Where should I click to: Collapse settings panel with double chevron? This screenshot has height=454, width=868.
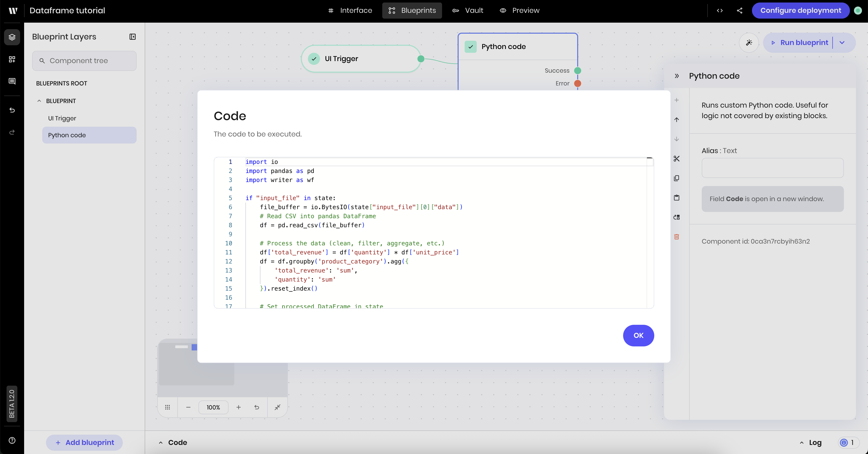pos(677,76)
